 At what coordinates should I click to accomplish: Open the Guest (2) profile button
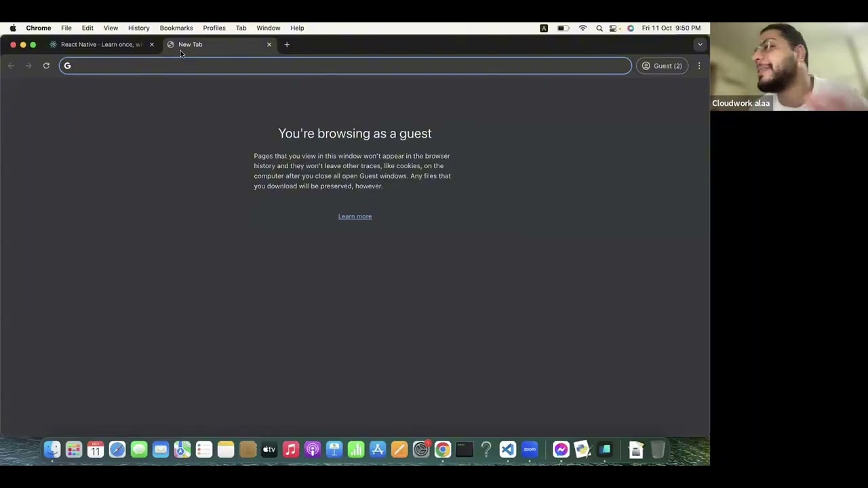click(662, 66)
